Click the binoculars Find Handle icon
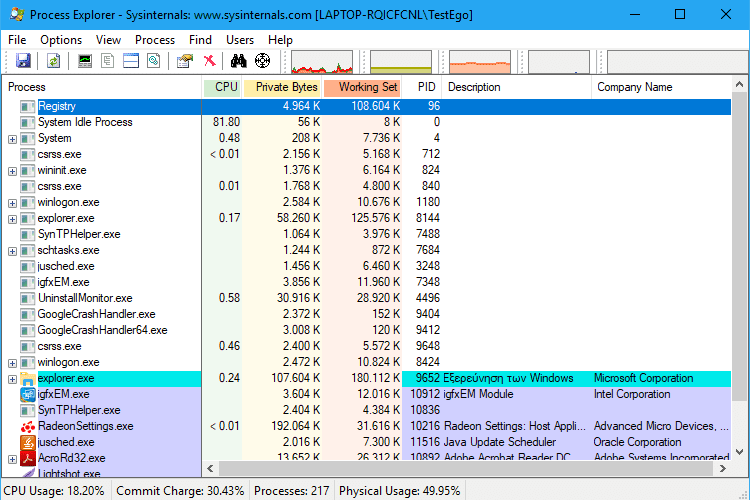This screenshot has height=500, width=750. (239, 61)
